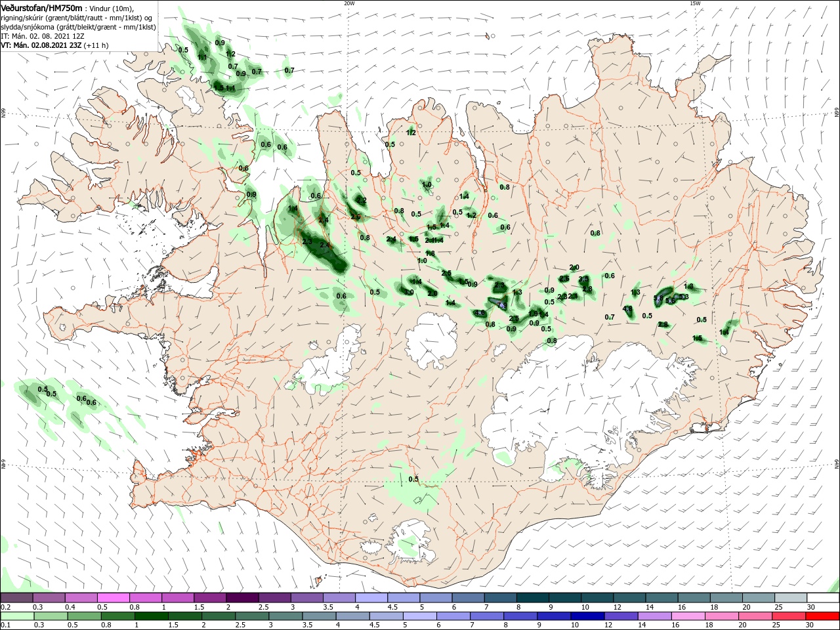Select the 'VT: Mán. 02.08.2021 23Z' valid time
Image resolution: width=840 pixels, height=630 pixels.
[x=41, y=45]
